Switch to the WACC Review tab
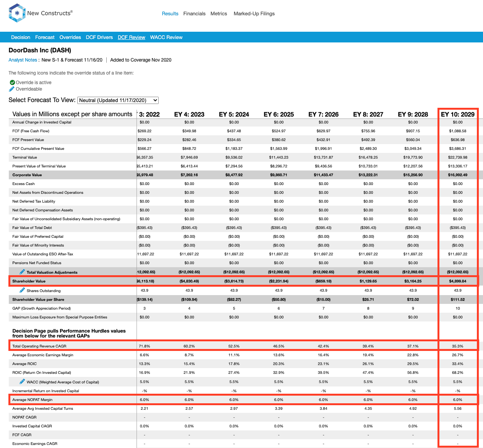483x448 pixels. pyautogui.click(x=166, y=37)
